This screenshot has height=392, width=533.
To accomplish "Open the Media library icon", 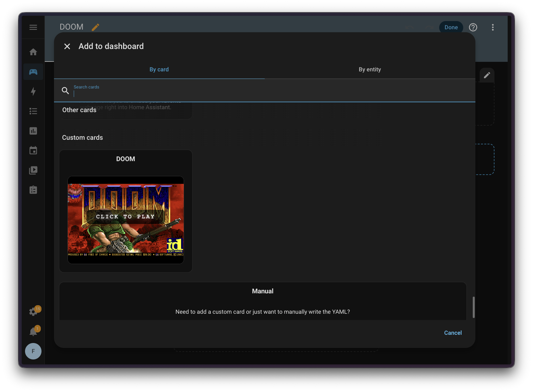I will (33, 170).
